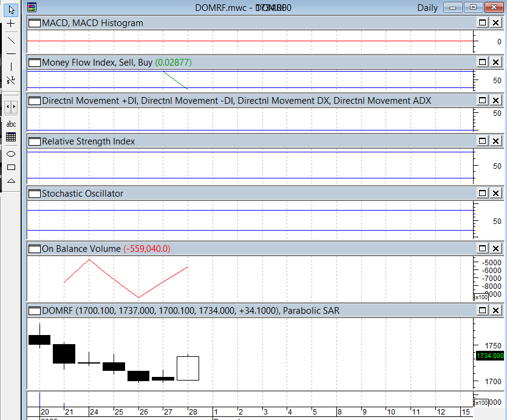Select the ellipse drawing tool
The image size is (507, 420).
point(11,154)
